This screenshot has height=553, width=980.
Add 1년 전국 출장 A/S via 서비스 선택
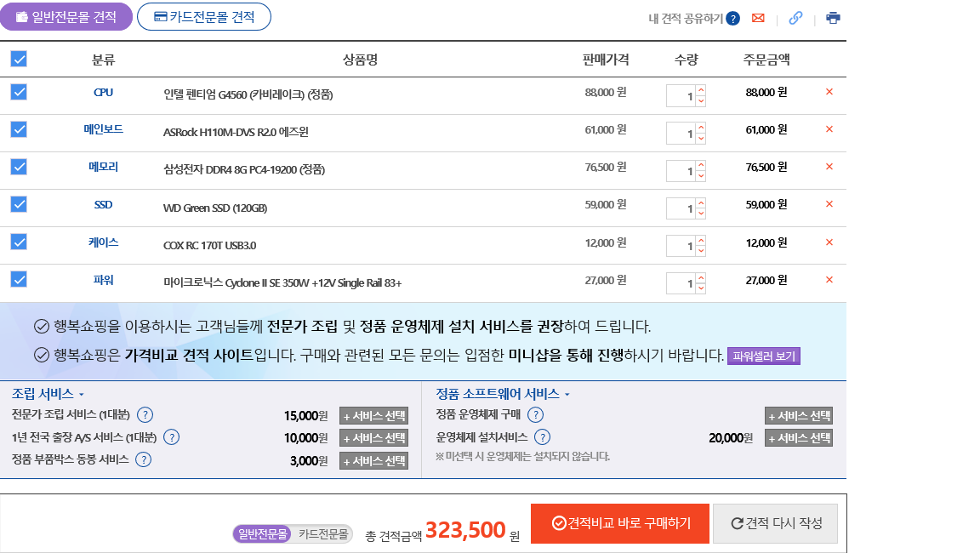click(373, 439)
